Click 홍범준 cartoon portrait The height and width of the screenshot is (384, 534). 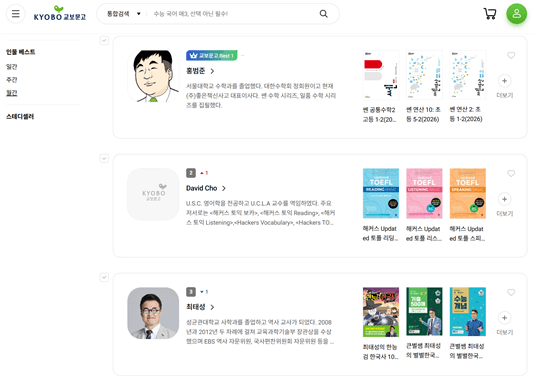click(153, 76)
